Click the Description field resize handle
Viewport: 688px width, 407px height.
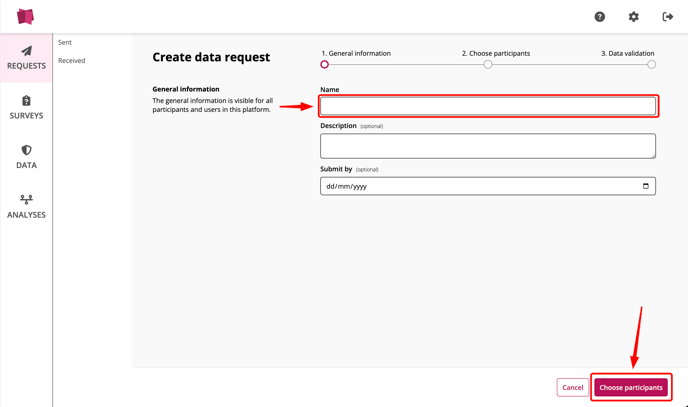pos(653,156)
